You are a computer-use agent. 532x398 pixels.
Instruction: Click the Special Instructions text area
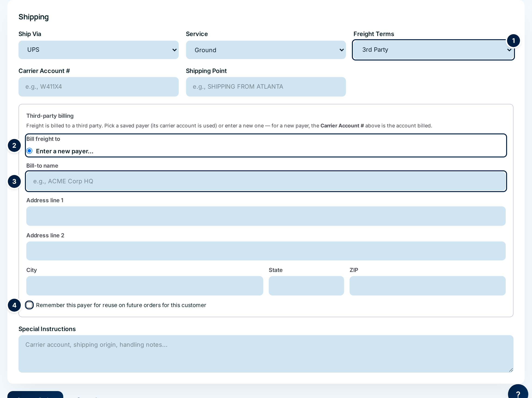click(266, 354)
